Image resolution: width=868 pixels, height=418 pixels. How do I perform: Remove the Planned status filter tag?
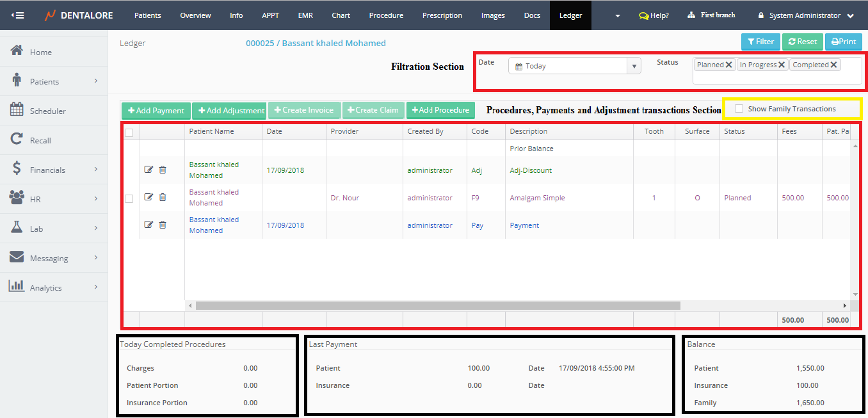pos(729,65)
